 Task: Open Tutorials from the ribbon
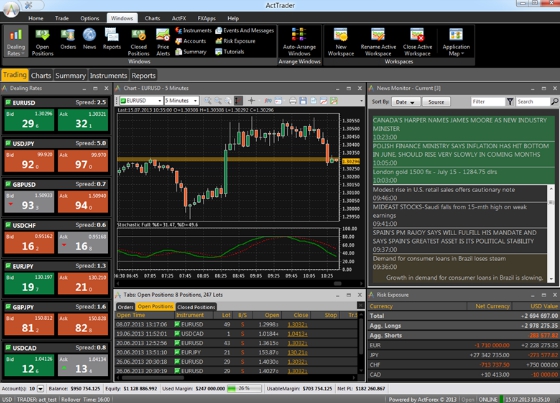[x=230, y=52]
